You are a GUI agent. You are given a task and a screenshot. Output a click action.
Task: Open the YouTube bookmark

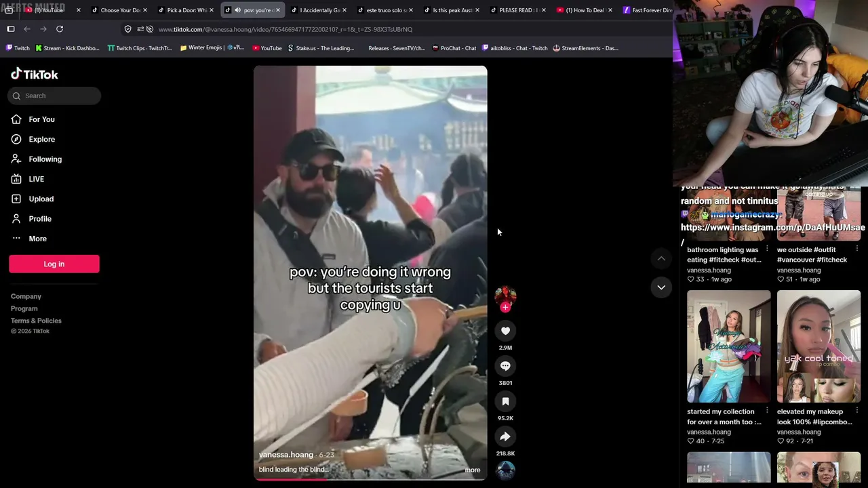point(267,48)
